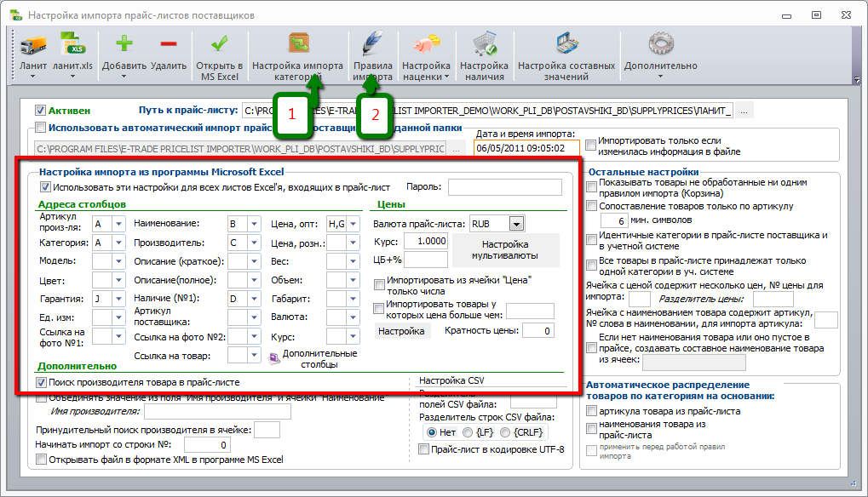The height and width of the screenshot is (497, 868).
Task: Remove item using the red Удалить icon
Action: coord(169,43)
